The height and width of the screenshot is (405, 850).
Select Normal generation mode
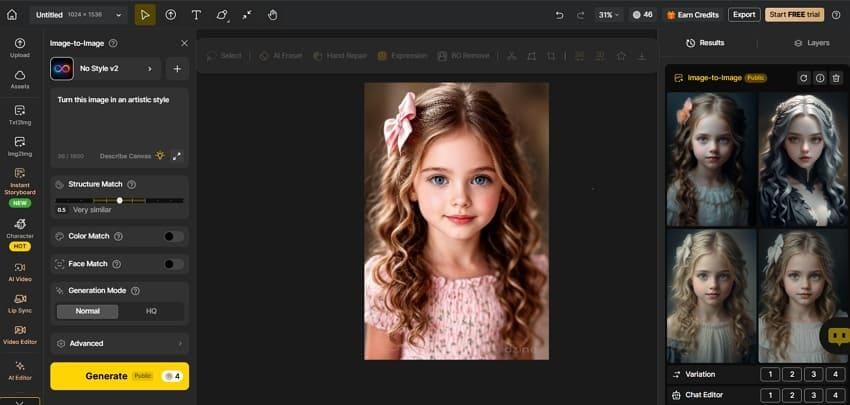click(87, 311)
